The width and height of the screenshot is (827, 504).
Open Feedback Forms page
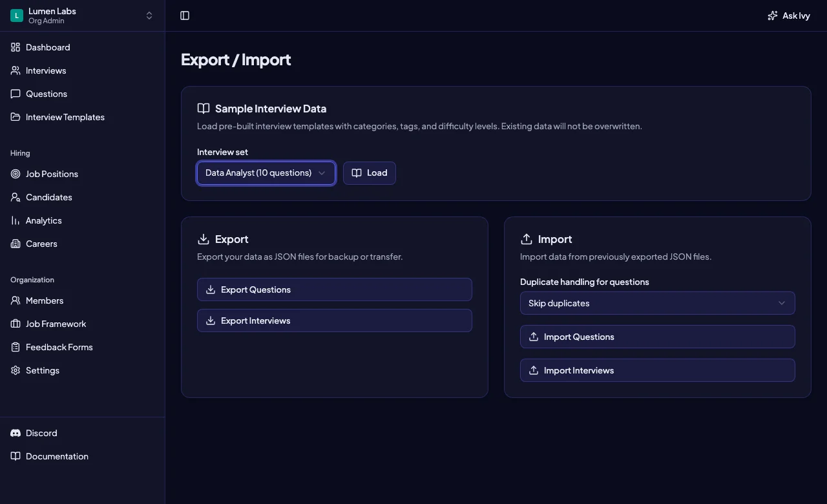(83, 347)
